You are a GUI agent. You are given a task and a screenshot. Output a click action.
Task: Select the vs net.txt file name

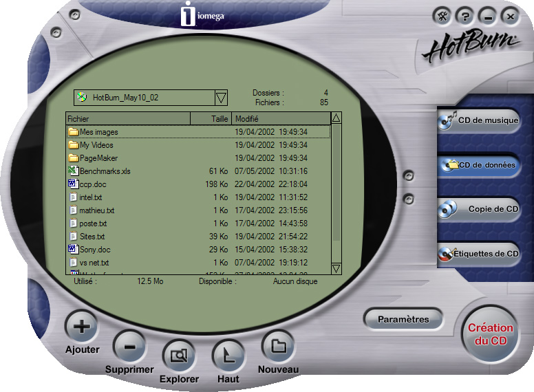point(94,263)
